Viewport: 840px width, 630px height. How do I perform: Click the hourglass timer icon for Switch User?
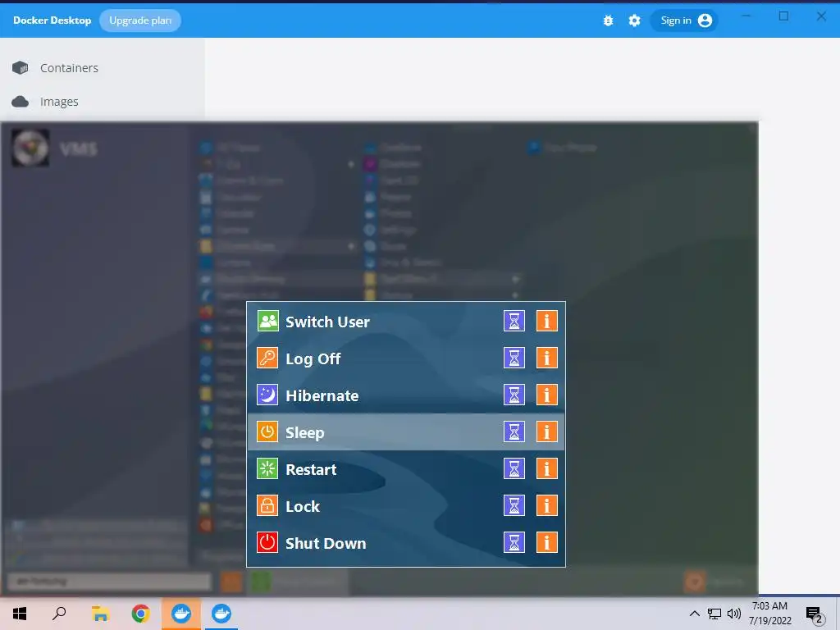pyautogui.click(x=514, y=322)
